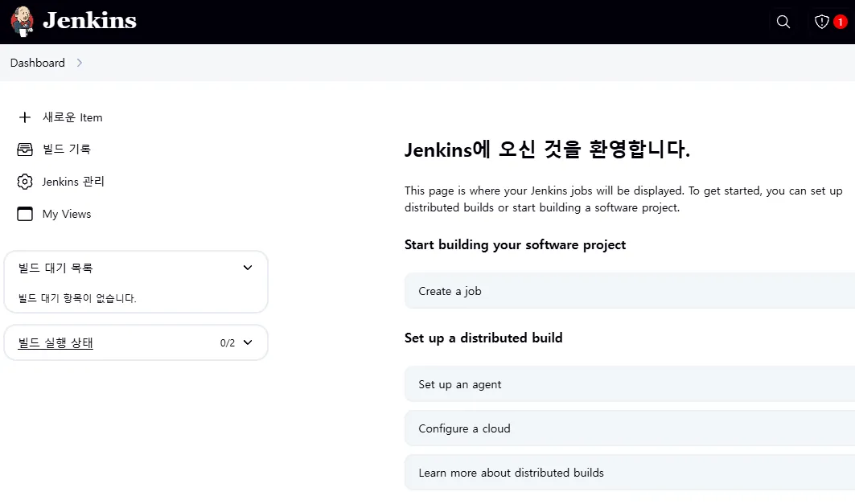
Task: Collapse the 빌드 실행 상태 panel
Action: point(248,342)
